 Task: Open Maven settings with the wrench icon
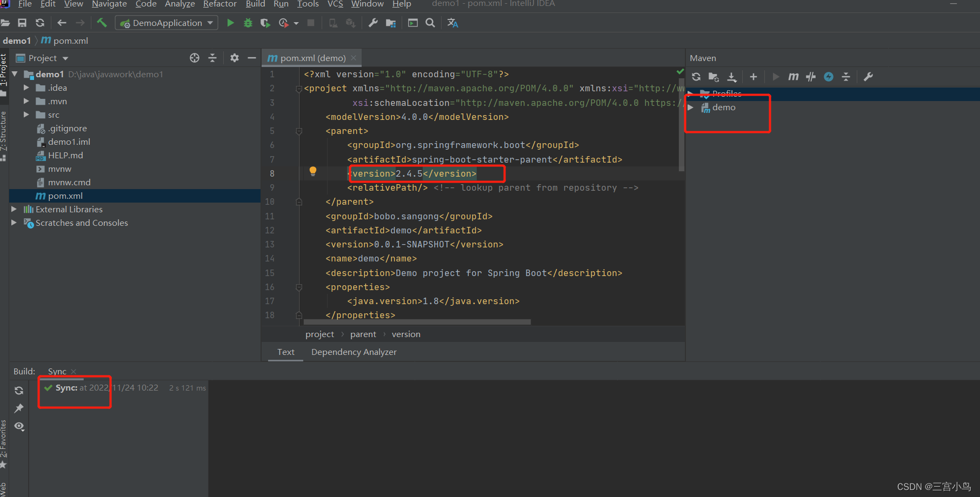pyautogui.click(x=868, y=76)
